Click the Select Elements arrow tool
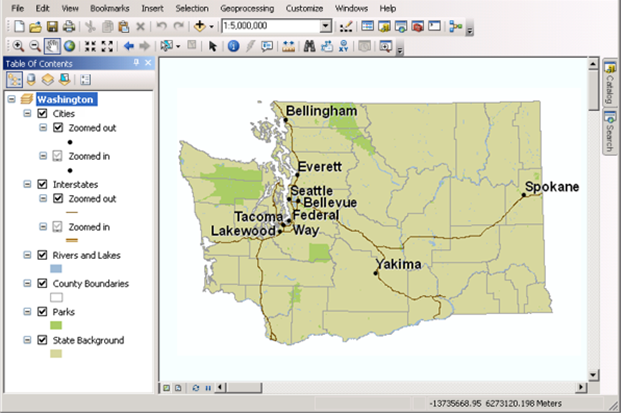 pos(212,46)
